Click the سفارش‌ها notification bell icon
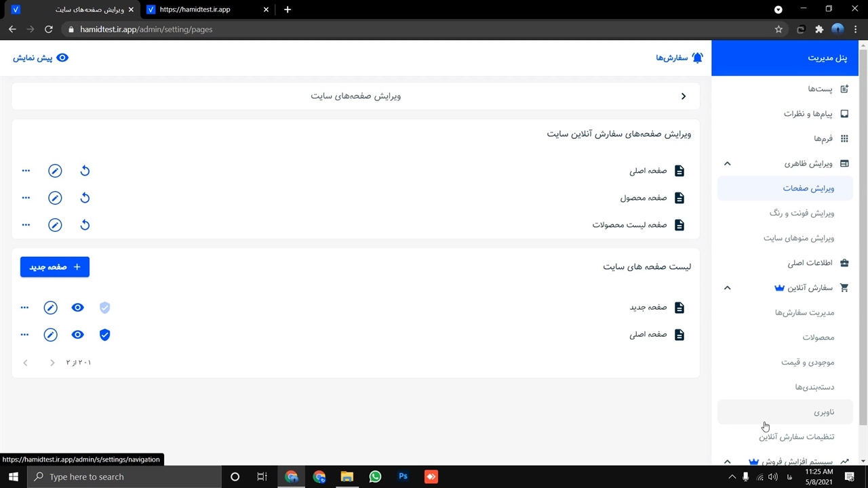This screenshot has width=868, height=488. pyautogui.click(x=696, y=58)
